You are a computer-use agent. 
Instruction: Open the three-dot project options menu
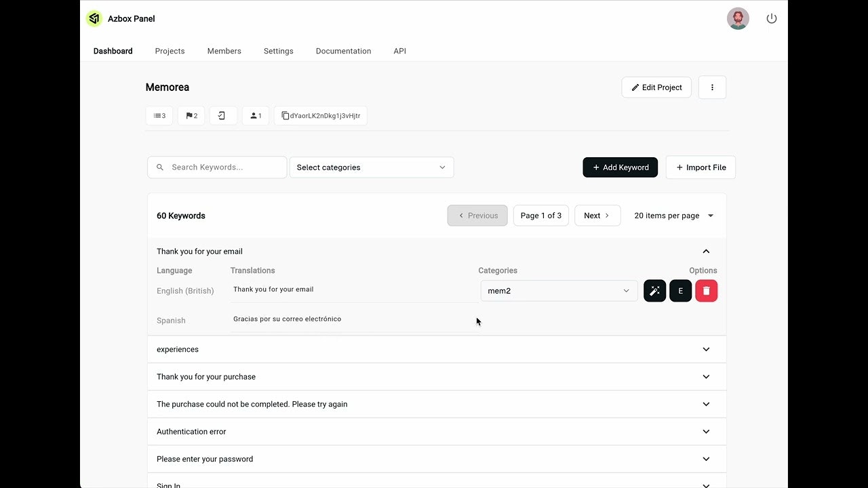point(712,87)
